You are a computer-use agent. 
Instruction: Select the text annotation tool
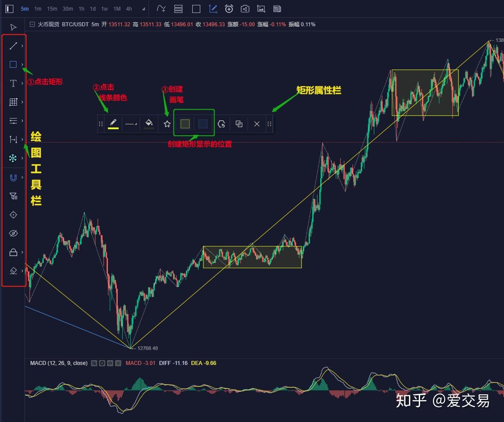pos(13,83)
